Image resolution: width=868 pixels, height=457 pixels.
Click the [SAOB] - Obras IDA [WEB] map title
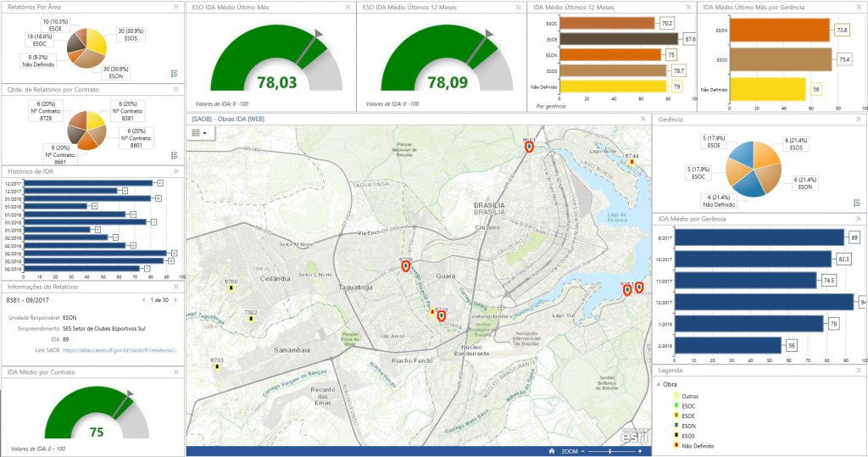(x=228, y=119)
